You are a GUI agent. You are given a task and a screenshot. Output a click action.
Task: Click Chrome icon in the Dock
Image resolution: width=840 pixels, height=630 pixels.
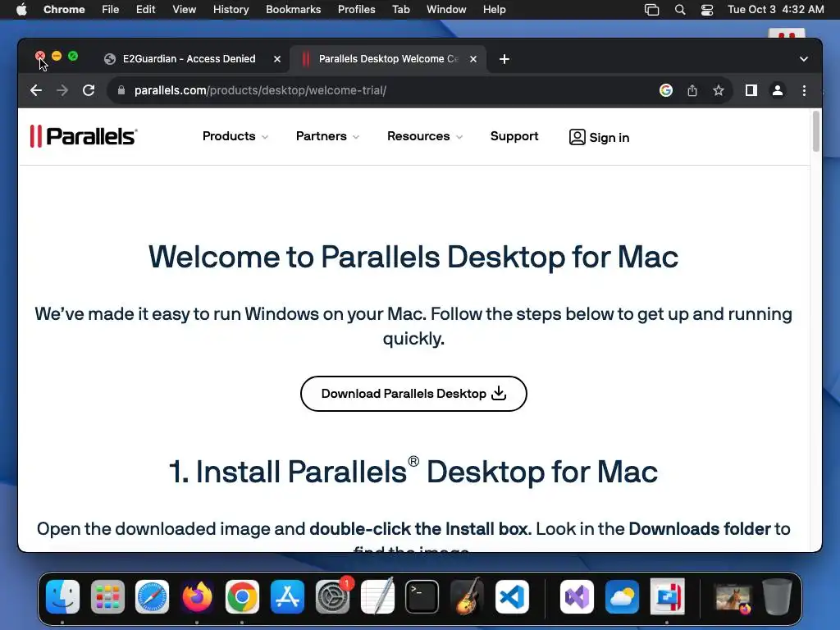(x=242, y=597)
